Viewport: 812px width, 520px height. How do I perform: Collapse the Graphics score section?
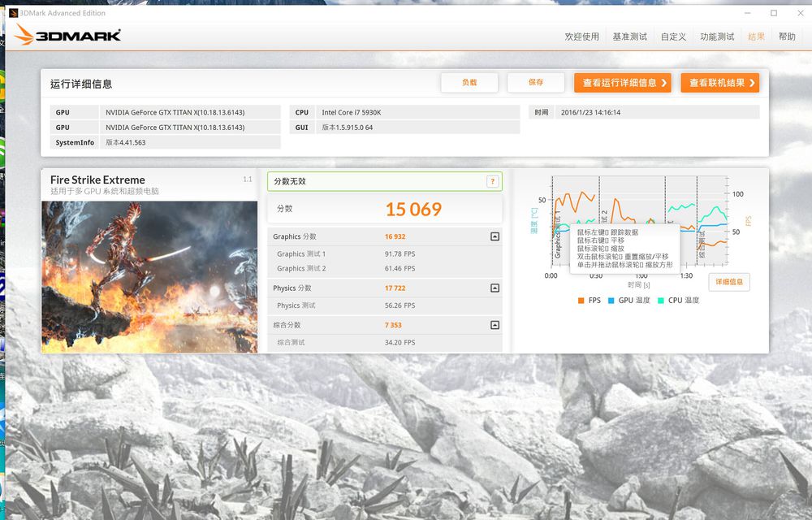pyautogui.click(x=495, y=236)
